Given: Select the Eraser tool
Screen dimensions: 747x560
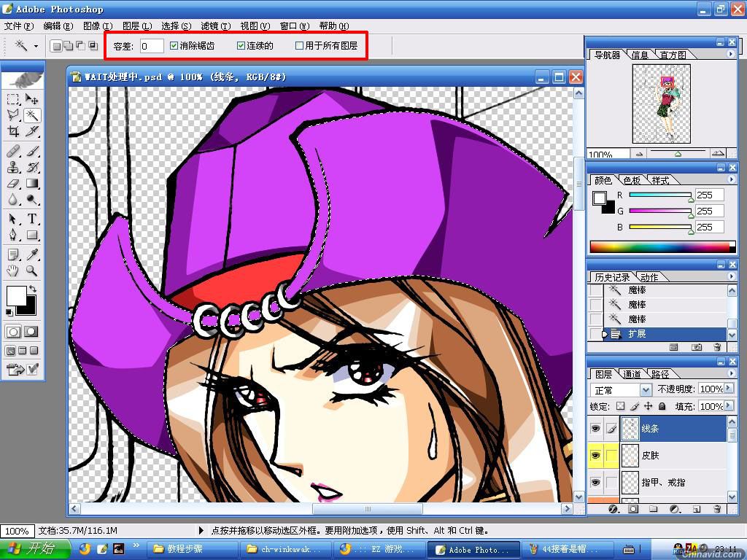Looking at the screenshot, I should pyautogui.click(x=13, y=183).
